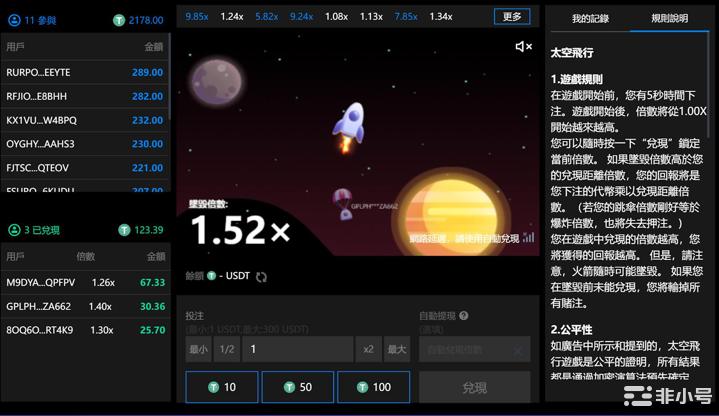Click the 1.08x history multiplier
This screenshot has width=719, height=416.
click(336, 17)
